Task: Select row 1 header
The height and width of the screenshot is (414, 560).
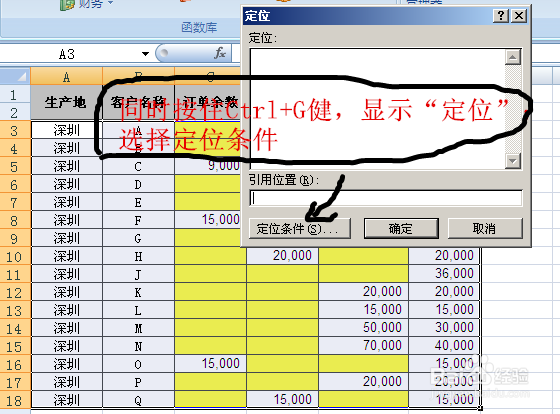Action: point(14,95)
